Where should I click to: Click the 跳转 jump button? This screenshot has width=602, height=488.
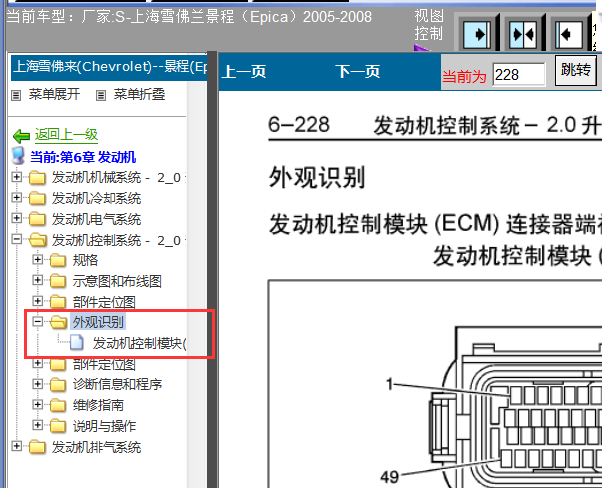[576, 71]
